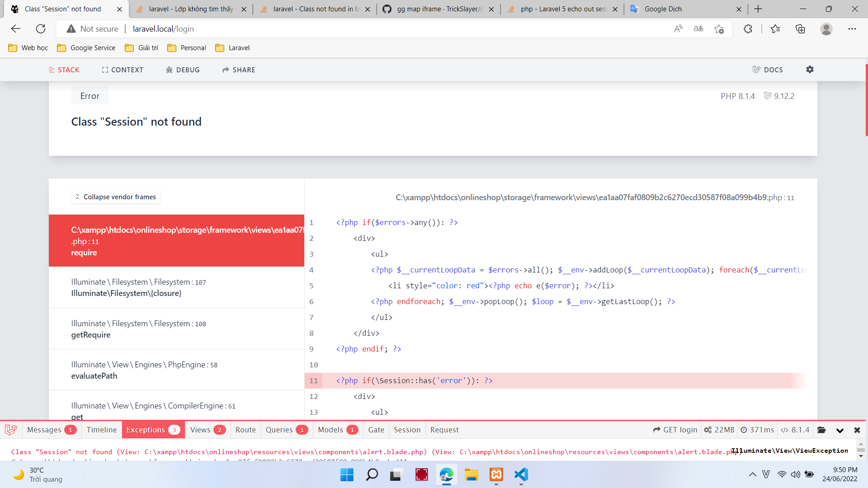Select the Exceptions tab in debug bar
The width and height of the screenshot is (868, 488).
146,429
